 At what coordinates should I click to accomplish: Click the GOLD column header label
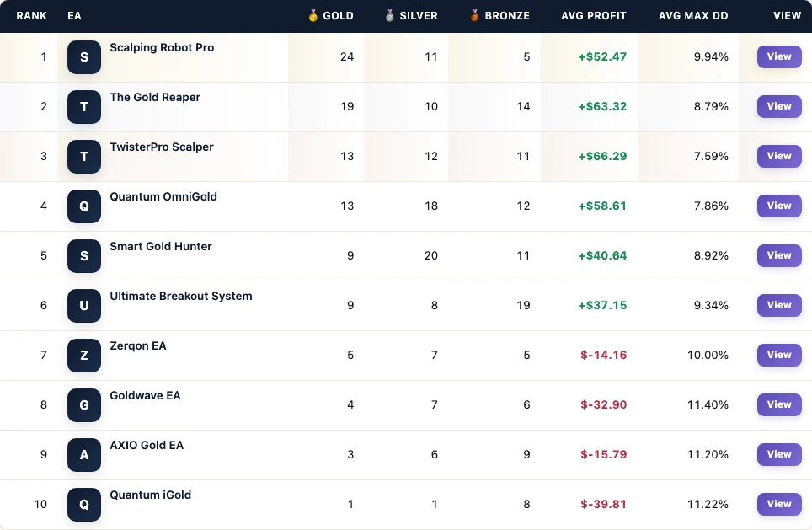pyautogui.click(x=338, y=15)
